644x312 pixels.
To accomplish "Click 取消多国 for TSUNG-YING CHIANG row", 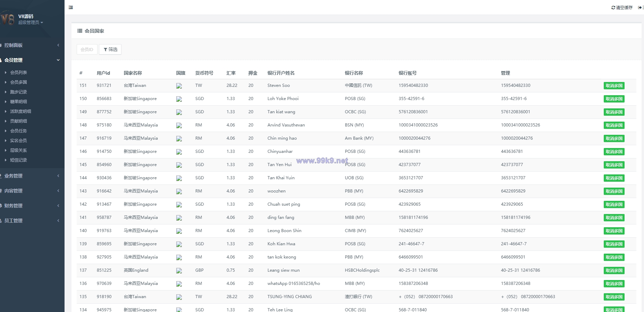I will click(x=614, y=297).
